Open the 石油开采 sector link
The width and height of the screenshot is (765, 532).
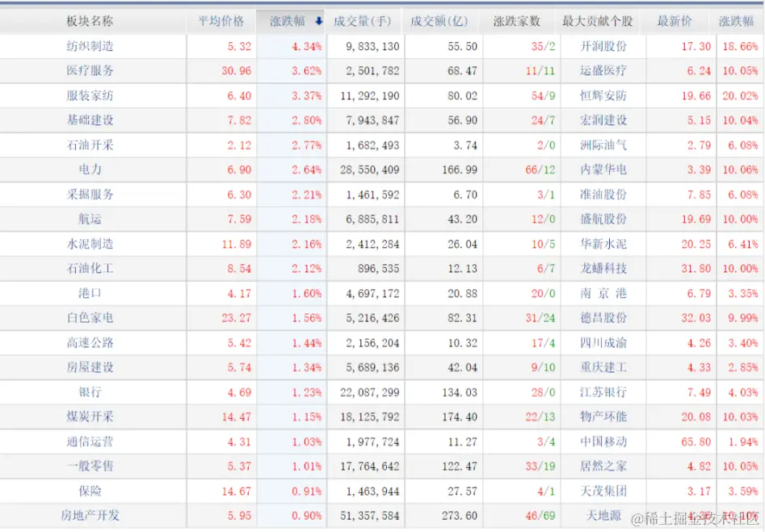90,145
